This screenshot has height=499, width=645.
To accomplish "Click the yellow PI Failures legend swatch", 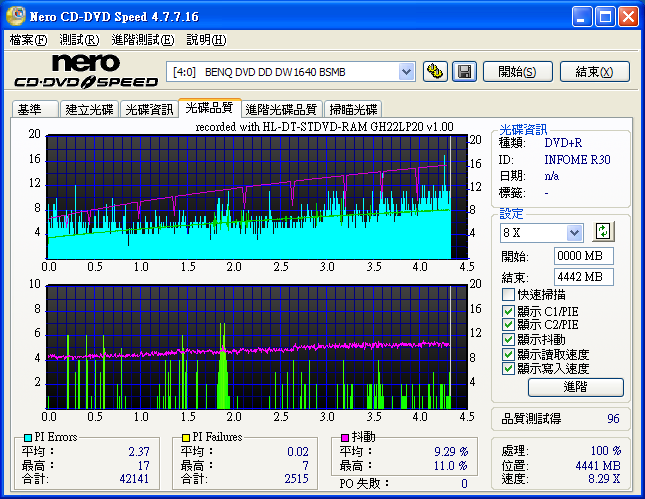I will (x=186, y=438).
